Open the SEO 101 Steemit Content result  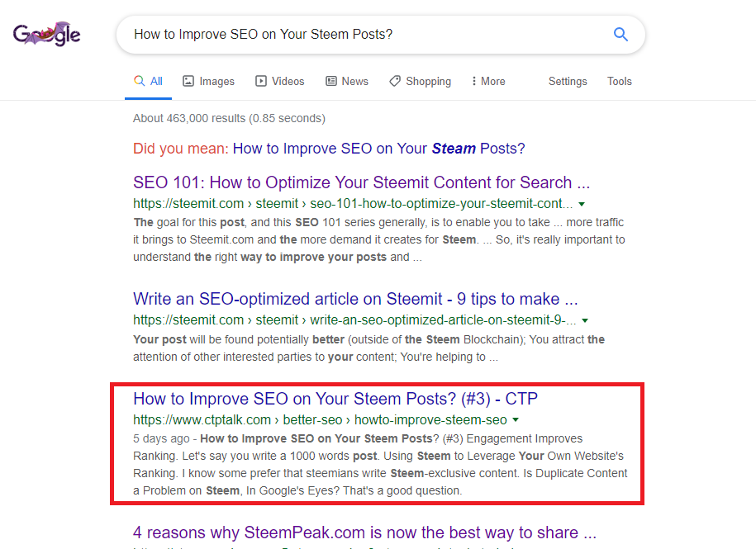point(362,182)
